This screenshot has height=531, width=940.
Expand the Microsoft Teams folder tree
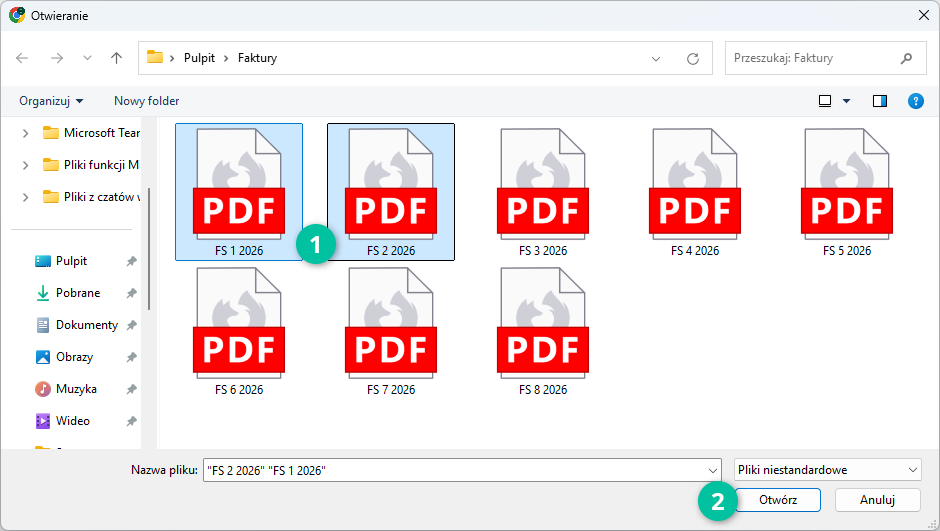(25, 133)
